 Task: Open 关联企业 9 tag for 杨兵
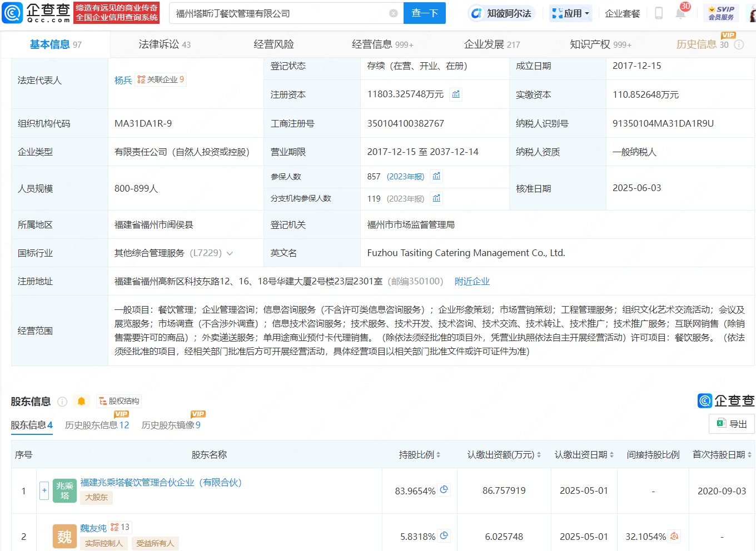pyautogui.click(x=161, y=79)
